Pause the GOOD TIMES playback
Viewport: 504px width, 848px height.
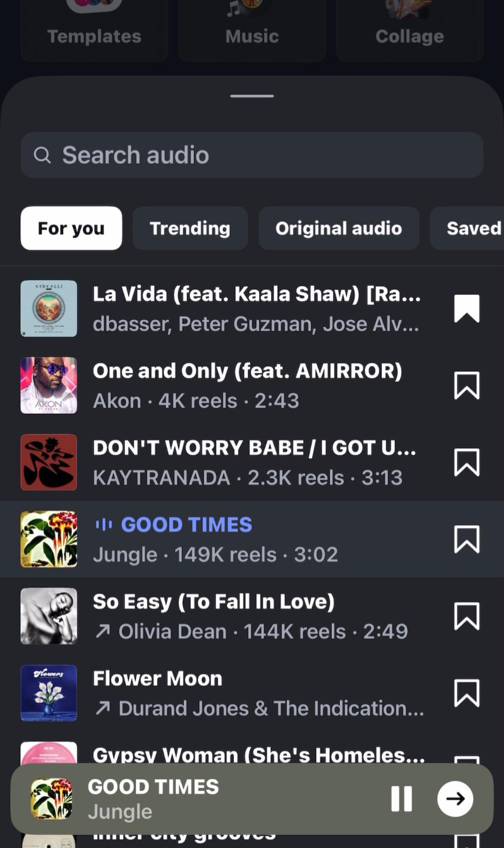[401, 798]
